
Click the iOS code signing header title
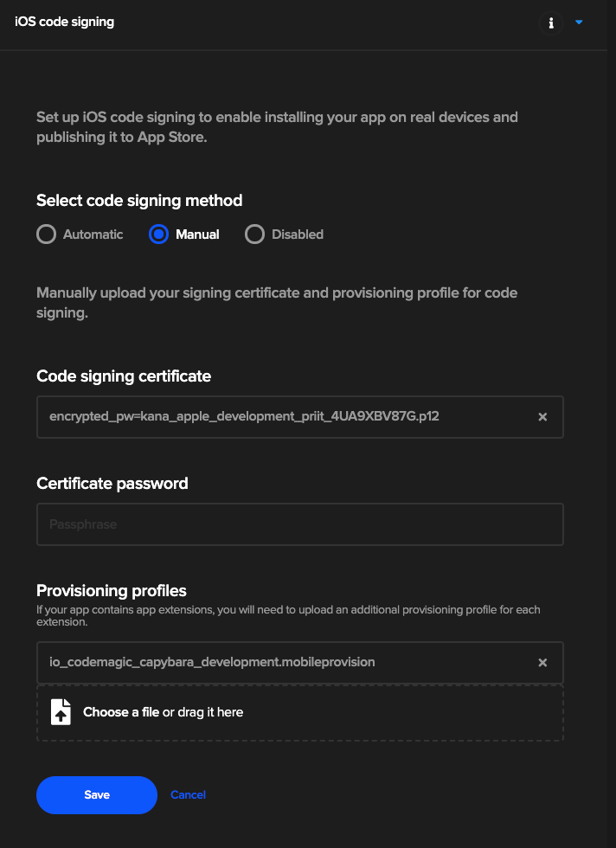tap(63, 22)
